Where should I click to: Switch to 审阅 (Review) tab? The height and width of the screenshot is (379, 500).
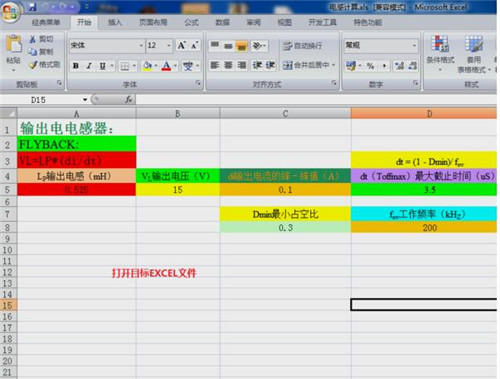pos(253,22)
